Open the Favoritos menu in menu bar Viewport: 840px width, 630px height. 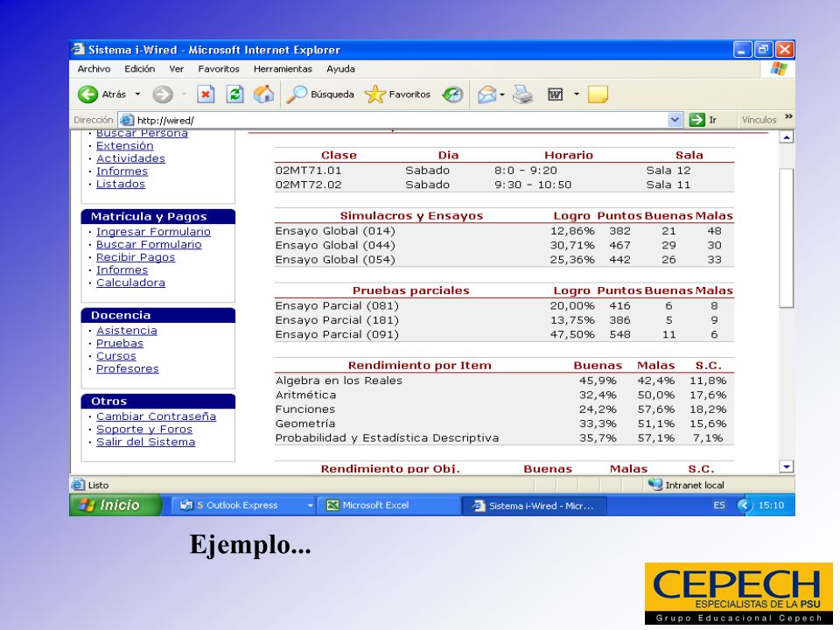coord(219,68)
